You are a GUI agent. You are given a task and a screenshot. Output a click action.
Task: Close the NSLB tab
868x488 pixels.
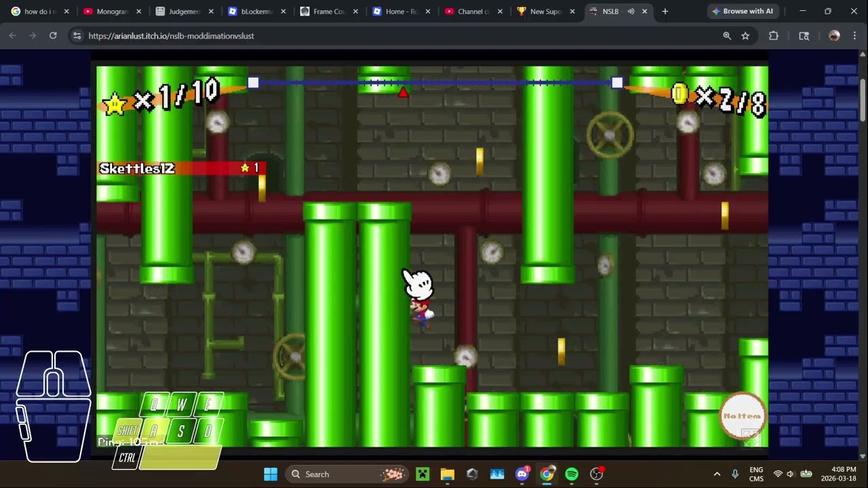[x=645, y=12]
